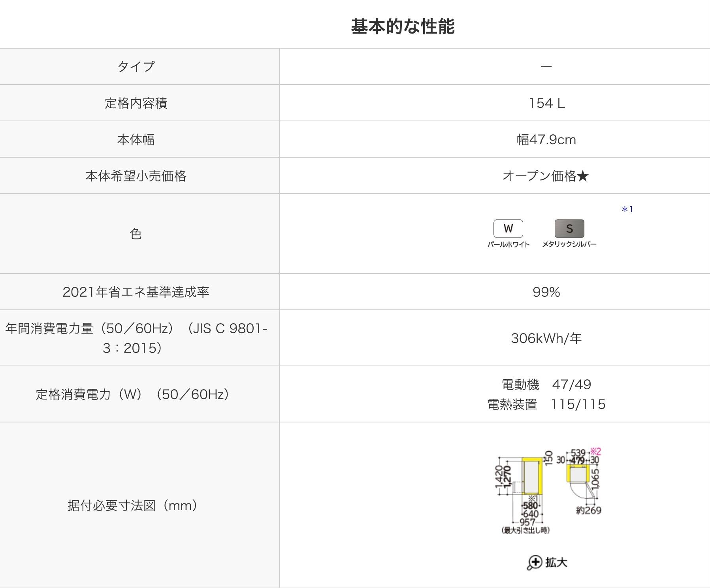Select the 306kWh/年 value
Screen dimensions: 710x588
click(546, 338)
